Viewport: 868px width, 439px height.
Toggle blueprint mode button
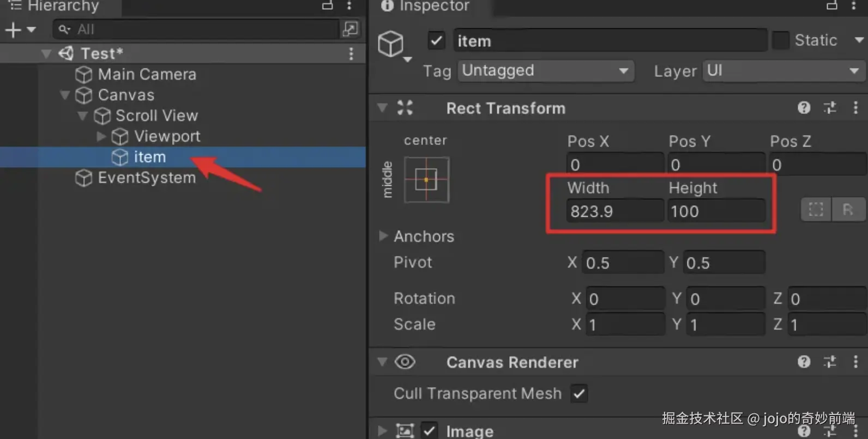pos(816,210)
